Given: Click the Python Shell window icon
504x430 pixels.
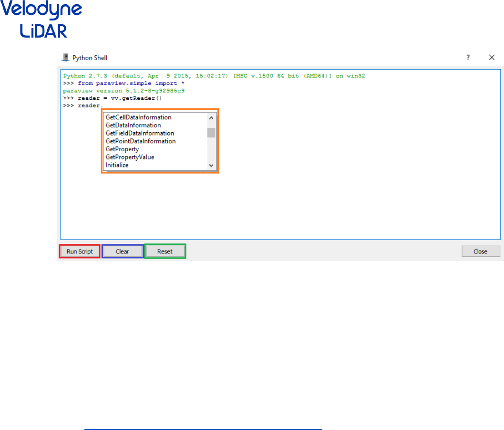Looking at the screenshot, I should [65, 58].
